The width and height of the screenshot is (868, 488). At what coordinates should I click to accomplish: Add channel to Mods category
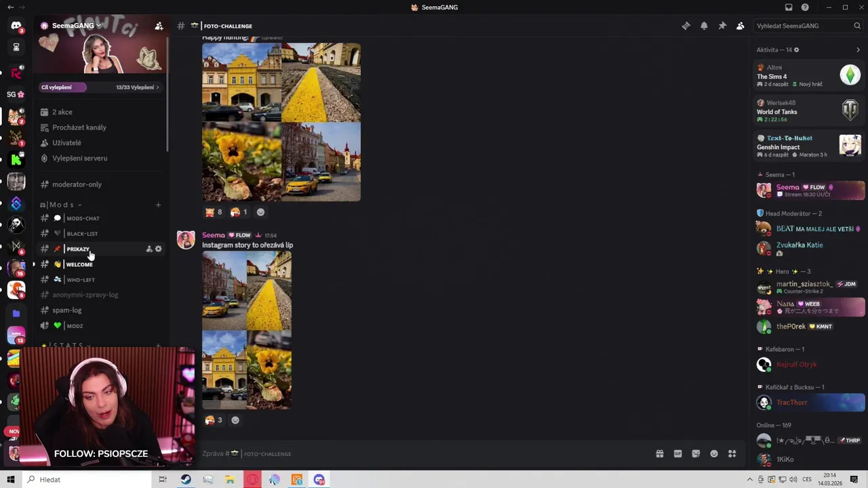pos(158,205)
